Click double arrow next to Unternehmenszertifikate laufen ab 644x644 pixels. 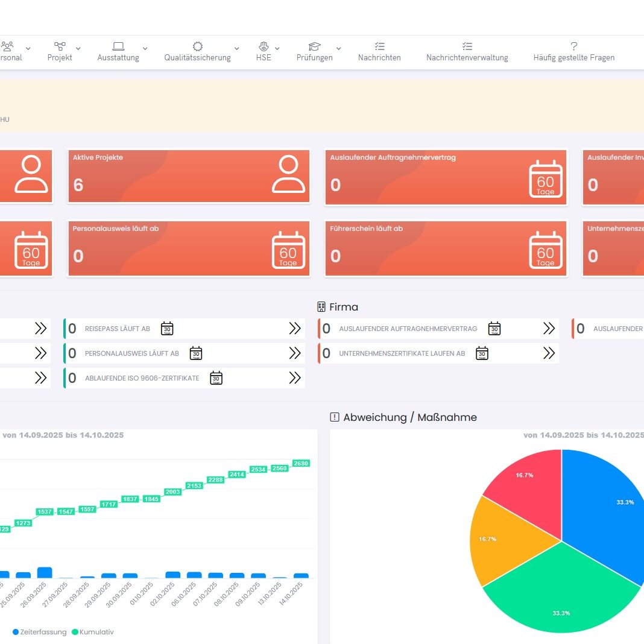(548, 353)
